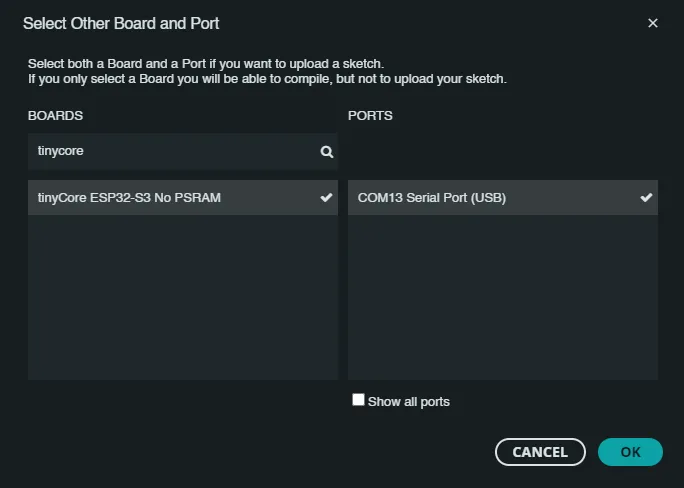This screenshot has height=488, width=684.
Task: Click the magnifier search icon in Boards field
Action: click(326, 152)
